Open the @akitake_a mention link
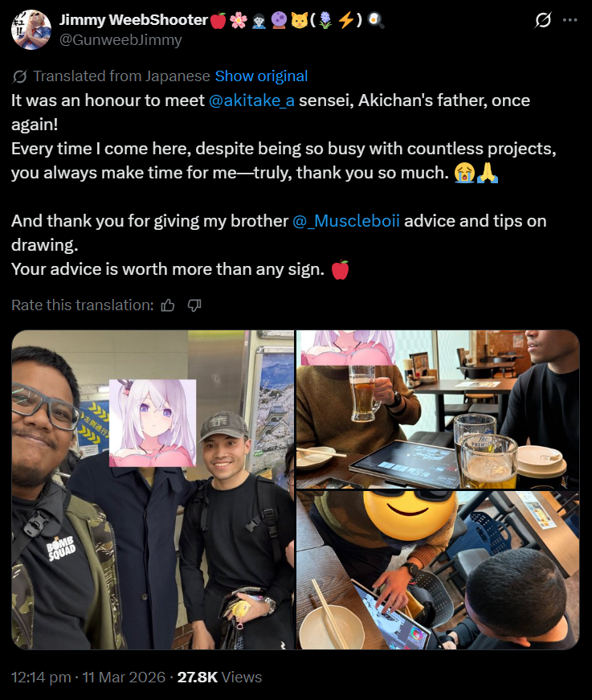Screen dimensions: 592x700 [251, 100]
